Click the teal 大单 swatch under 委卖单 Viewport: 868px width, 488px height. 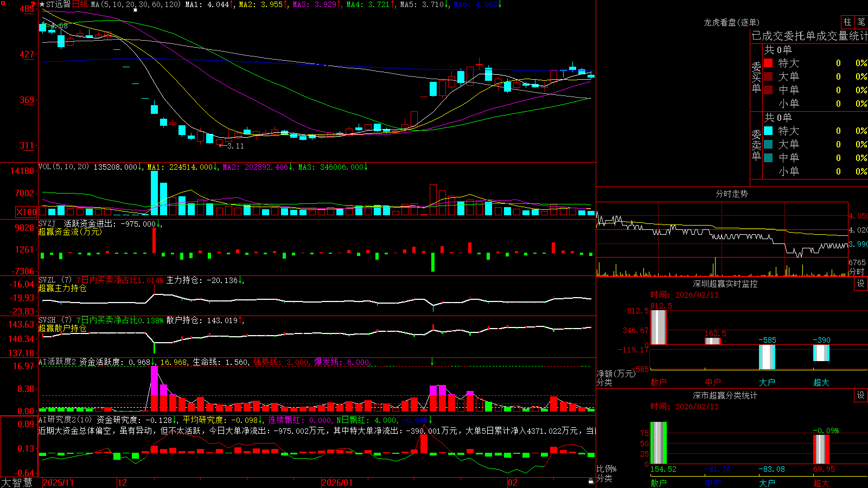pos(768,144)
